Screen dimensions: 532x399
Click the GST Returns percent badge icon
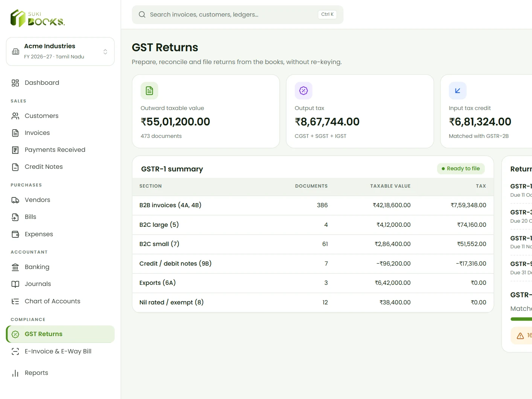(x=15, y=334)
